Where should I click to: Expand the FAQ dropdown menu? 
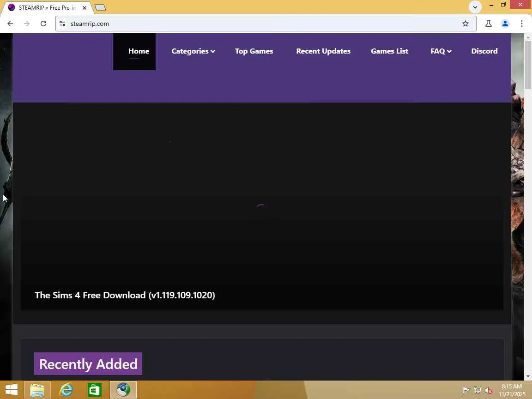(441, 51)
